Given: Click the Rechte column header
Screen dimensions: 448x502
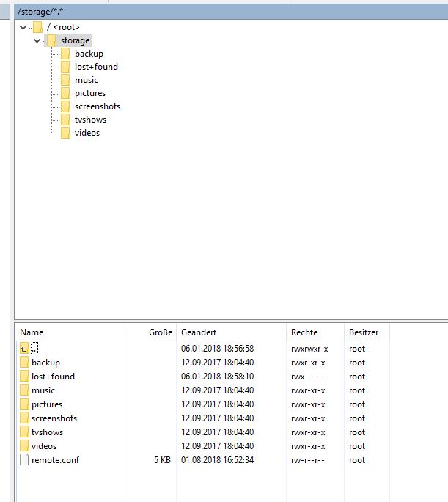Looking at the screenshot, I should pyautogui.click(x=304, y=332).
